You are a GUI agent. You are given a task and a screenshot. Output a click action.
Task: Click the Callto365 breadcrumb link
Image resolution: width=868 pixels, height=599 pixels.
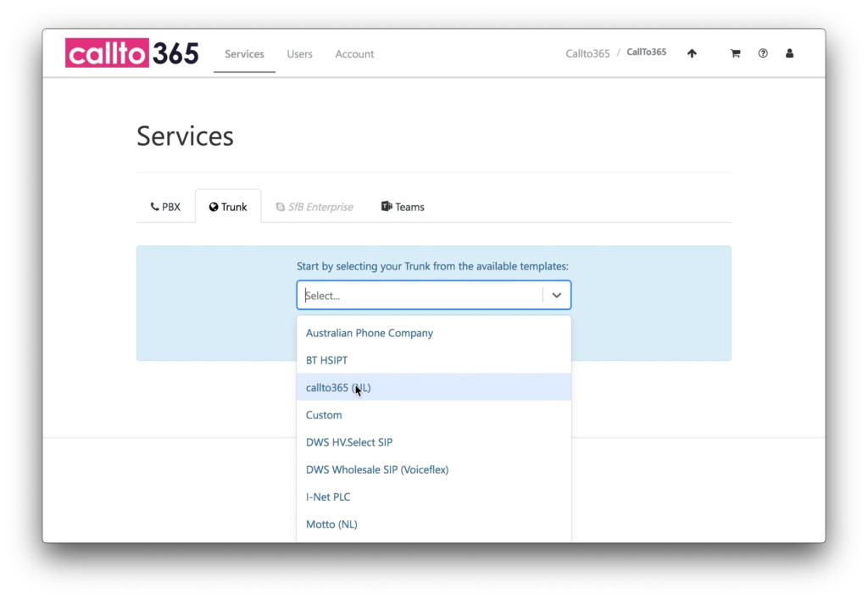coord(587,53)
